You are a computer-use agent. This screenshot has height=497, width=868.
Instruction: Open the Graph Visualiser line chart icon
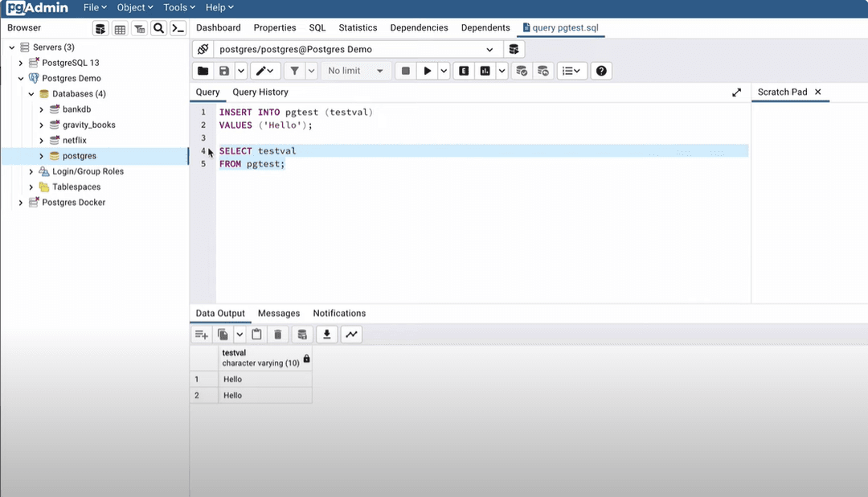click(351, 335)
